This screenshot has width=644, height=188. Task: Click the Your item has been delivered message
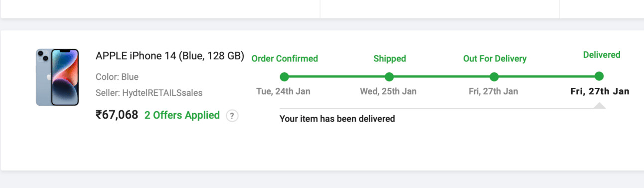pyautogui.click(x=337, y=119)
